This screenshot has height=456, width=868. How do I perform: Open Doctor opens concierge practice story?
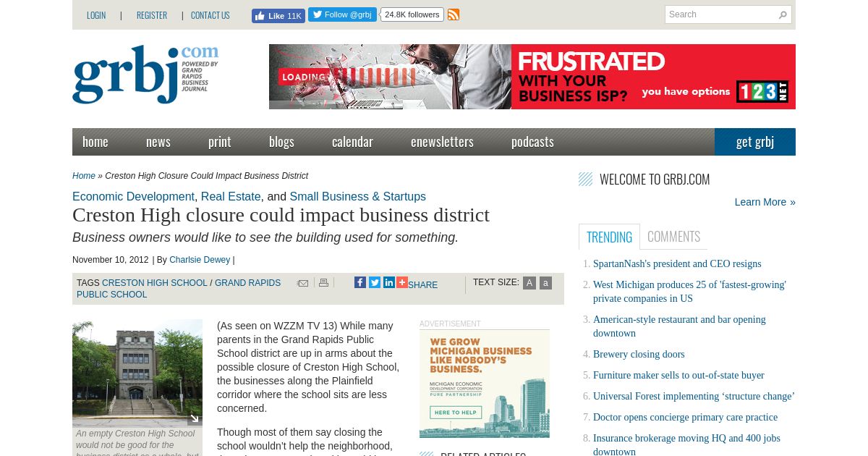coord(685,418)
